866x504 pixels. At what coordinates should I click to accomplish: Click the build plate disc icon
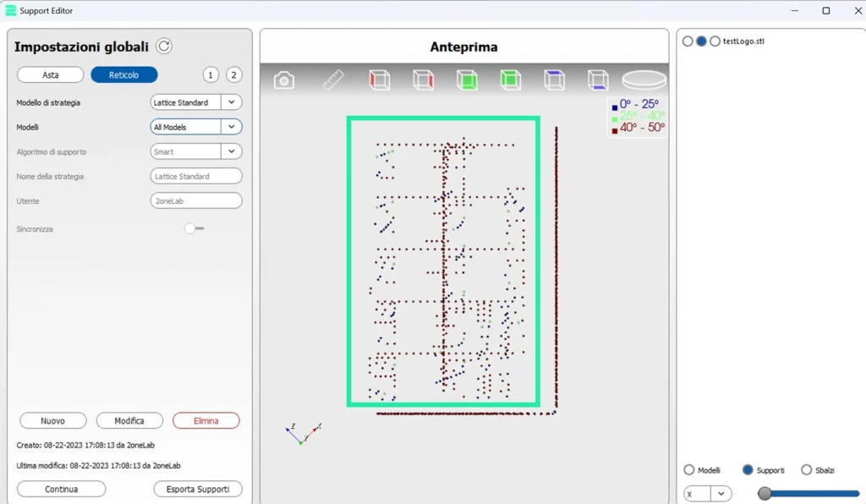[644, 80]
